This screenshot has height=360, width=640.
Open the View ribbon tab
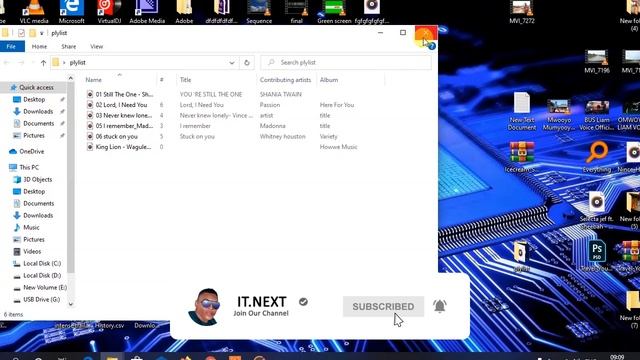point(97,47)
